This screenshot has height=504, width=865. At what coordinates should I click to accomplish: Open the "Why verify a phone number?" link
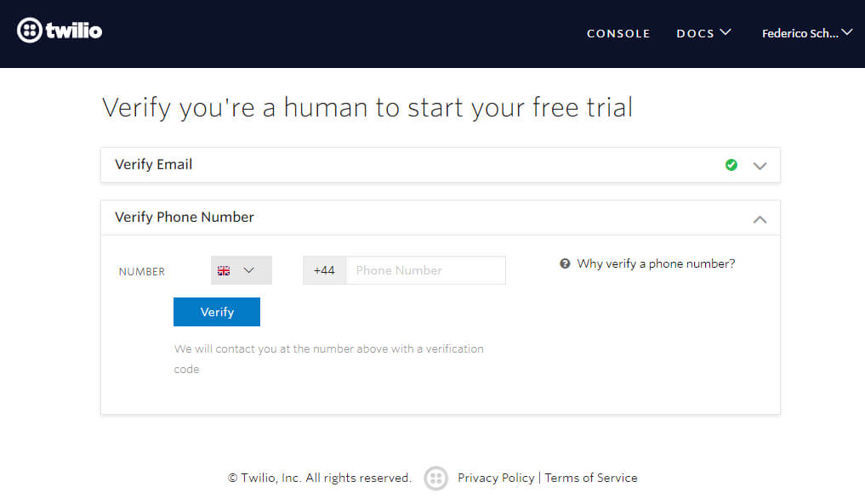(x=656, y=264)
